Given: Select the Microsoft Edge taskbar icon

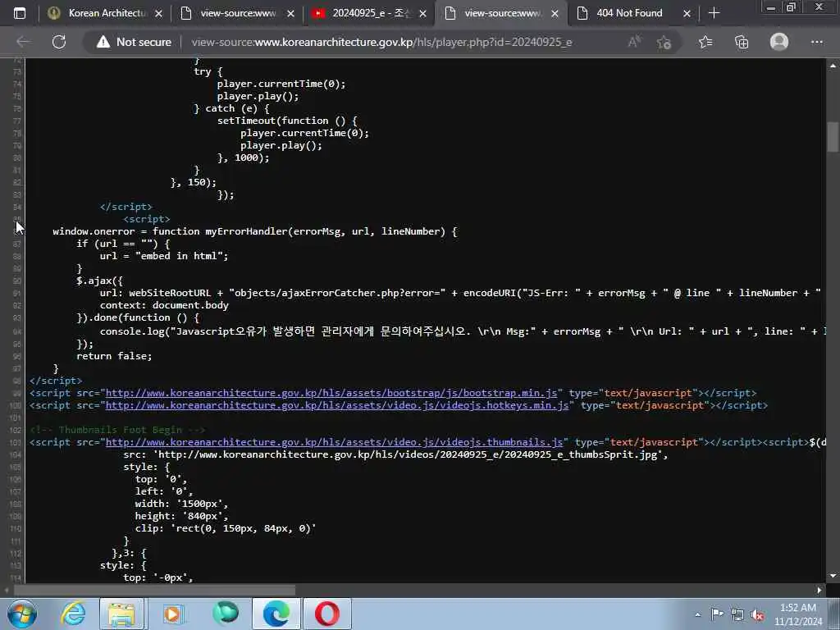Looking at the screenshot, I should [276, 614].
